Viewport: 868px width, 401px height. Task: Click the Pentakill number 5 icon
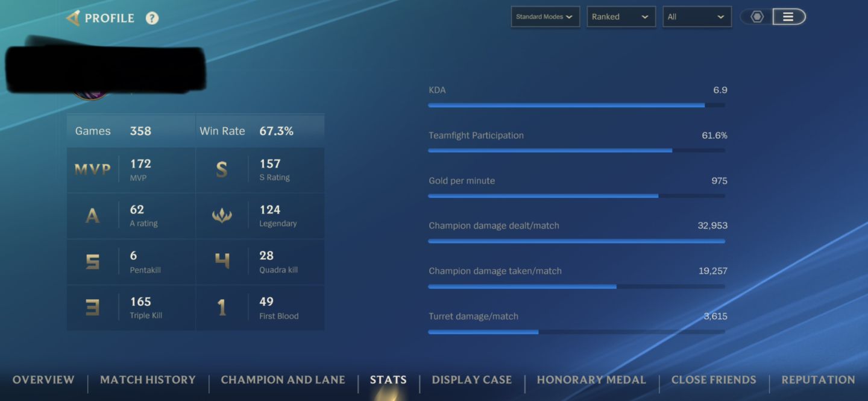pos(92,262)
